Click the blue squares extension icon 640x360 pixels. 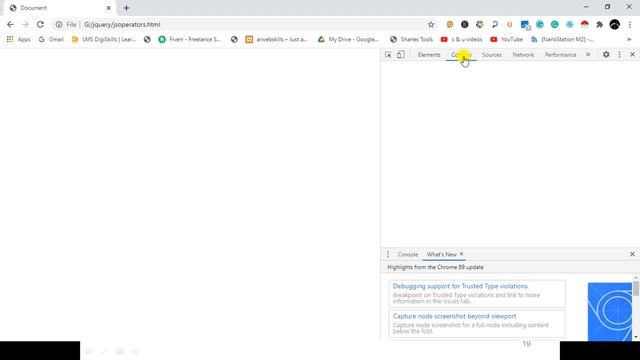pos(525,25)
